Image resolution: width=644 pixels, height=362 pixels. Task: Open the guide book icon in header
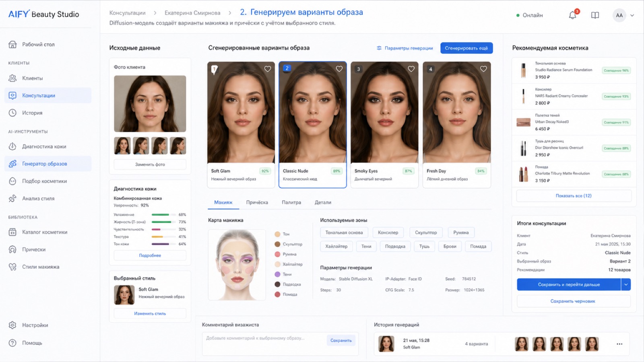click(595, 15)
